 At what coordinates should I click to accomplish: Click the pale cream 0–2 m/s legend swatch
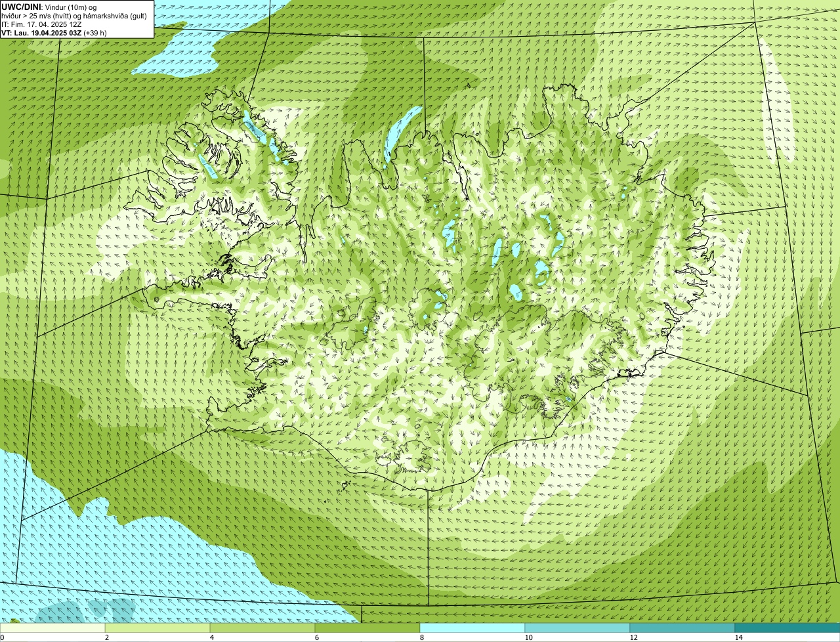tap(52, 628)
